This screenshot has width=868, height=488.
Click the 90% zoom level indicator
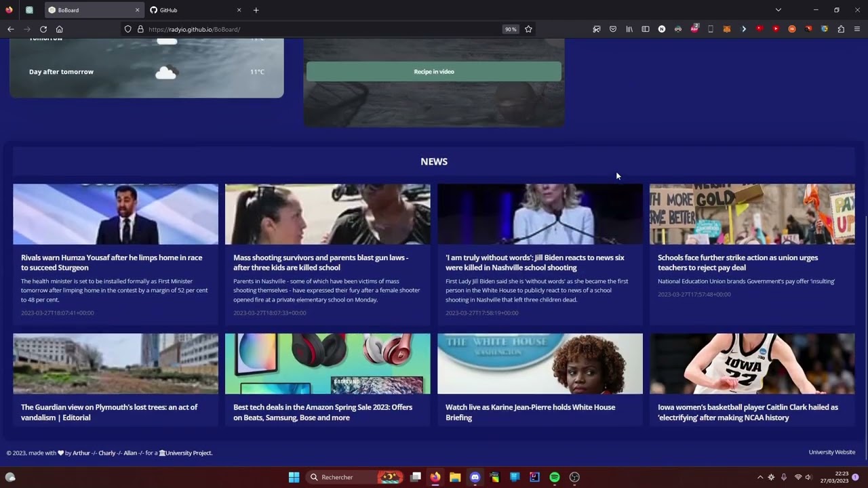[511, 29]
